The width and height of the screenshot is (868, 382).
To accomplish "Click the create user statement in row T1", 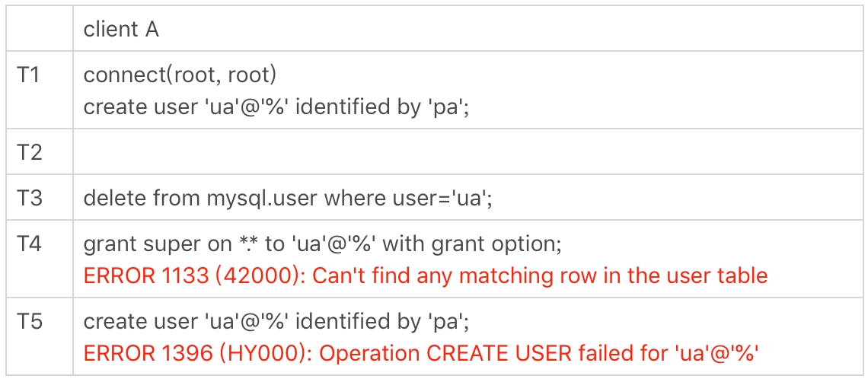I will (276, 107).
